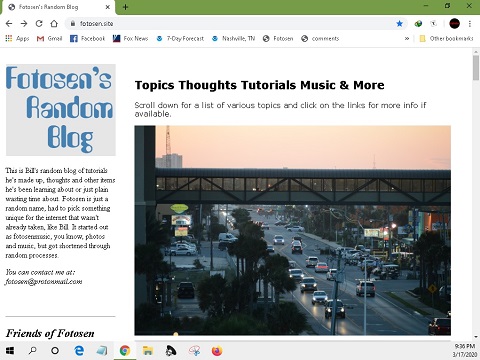Launch Firefox from the taskbar
The width and height of the screenshot is (480, 360).
pos(217,351)
